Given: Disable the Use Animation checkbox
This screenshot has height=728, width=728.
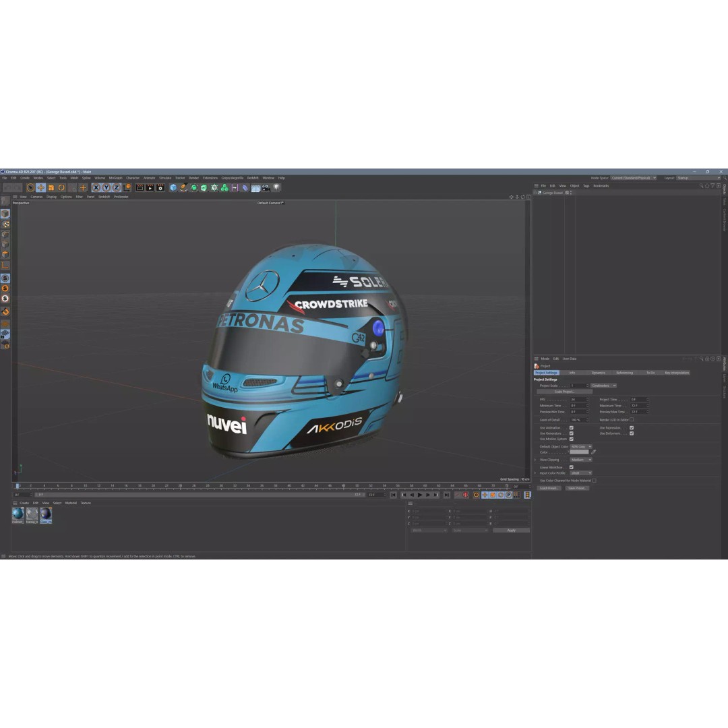Looking at the screenshot, I should (x=571, y=427).
